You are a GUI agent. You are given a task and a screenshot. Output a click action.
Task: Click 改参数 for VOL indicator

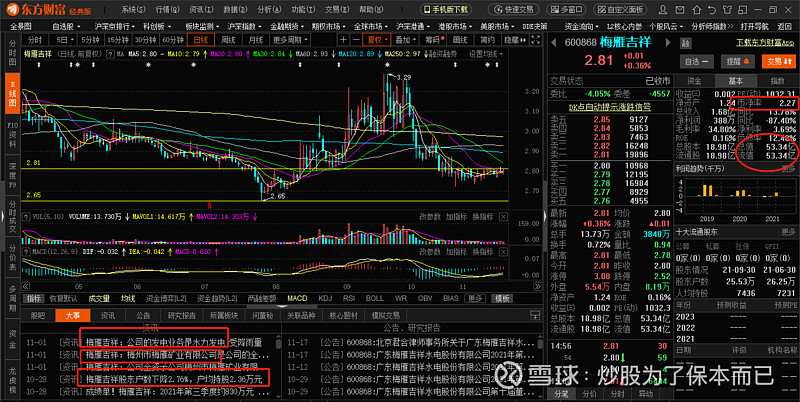430,216
